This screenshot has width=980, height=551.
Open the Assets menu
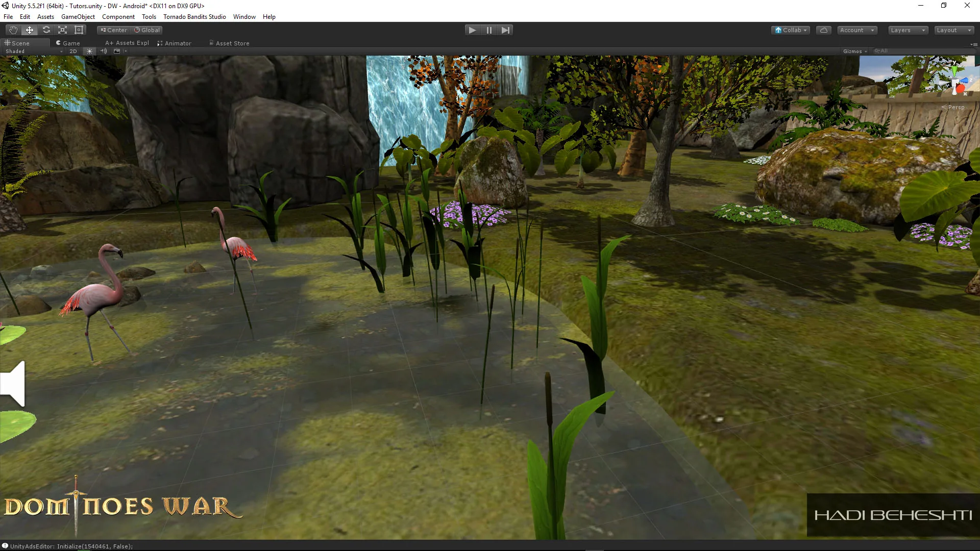pos(45,17)
